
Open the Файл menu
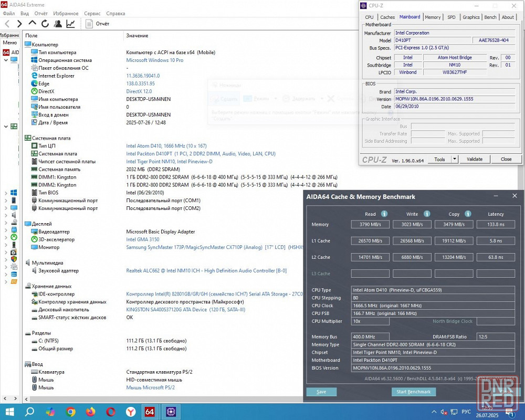tap(9, 14)
